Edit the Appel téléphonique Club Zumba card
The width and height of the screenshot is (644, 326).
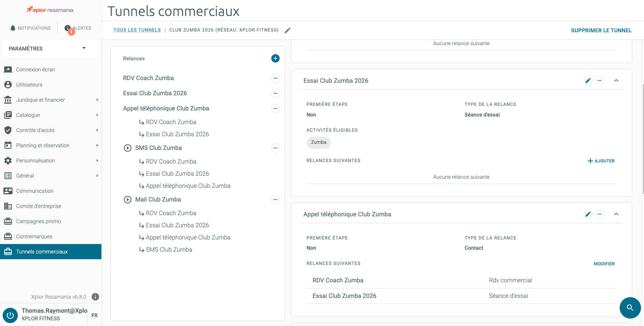tap(588, 214)
